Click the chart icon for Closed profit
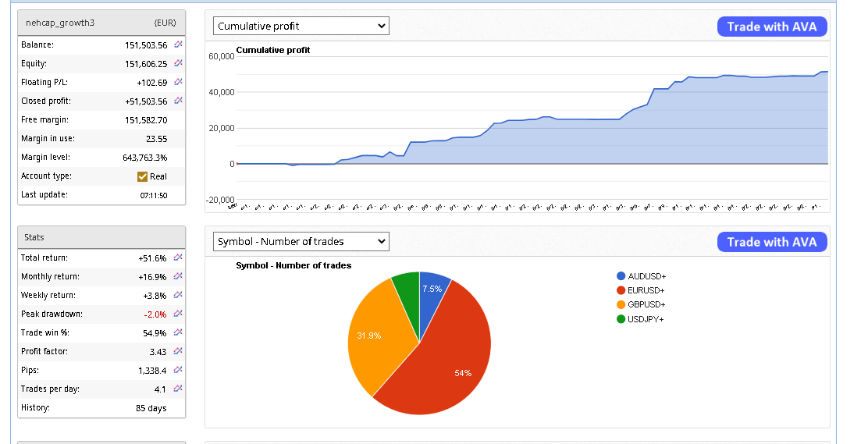The height and width of the screenshot is (444, 868). pyautogui.click(x=178, y=101)
